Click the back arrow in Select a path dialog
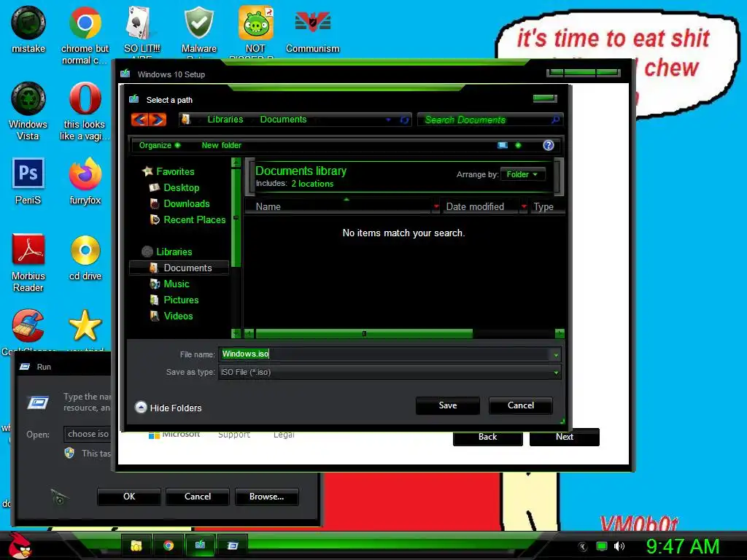Image resolution: width=747 pixels, height=560 pixels. point(139,119)
